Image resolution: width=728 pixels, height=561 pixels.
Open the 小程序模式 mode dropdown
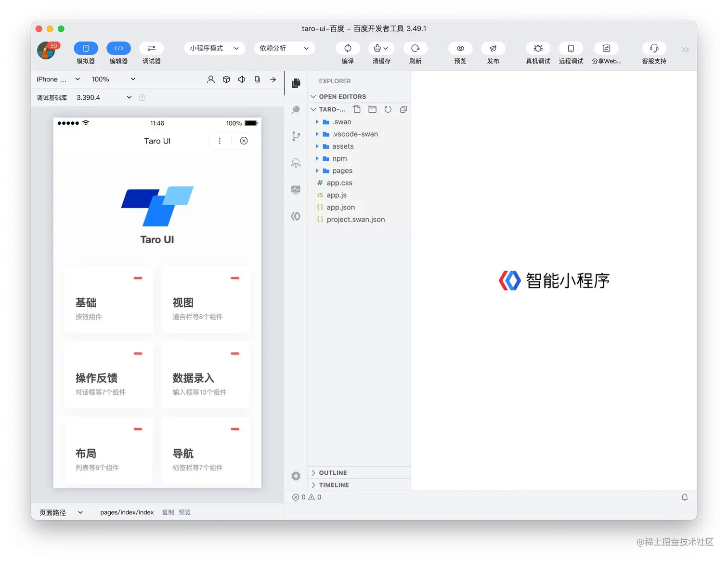(x=214, y=48)
